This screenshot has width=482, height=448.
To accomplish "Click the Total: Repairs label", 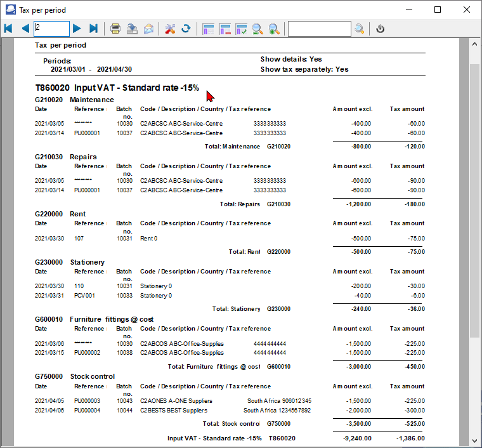I will coord(240,204).
